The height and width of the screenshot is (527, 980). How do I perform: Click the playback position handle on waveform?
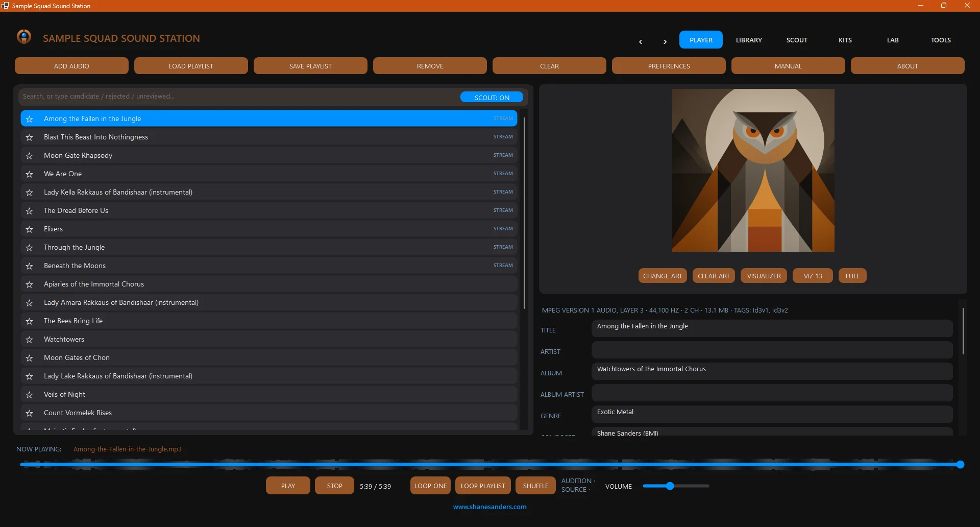click(x=960, y=465)
